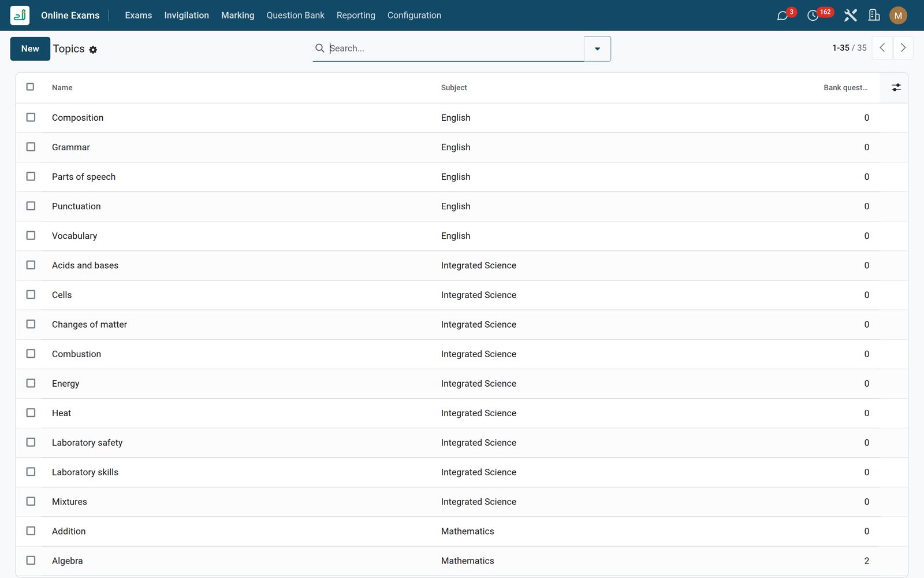Open the Mixtures topic record

(69, 501)
